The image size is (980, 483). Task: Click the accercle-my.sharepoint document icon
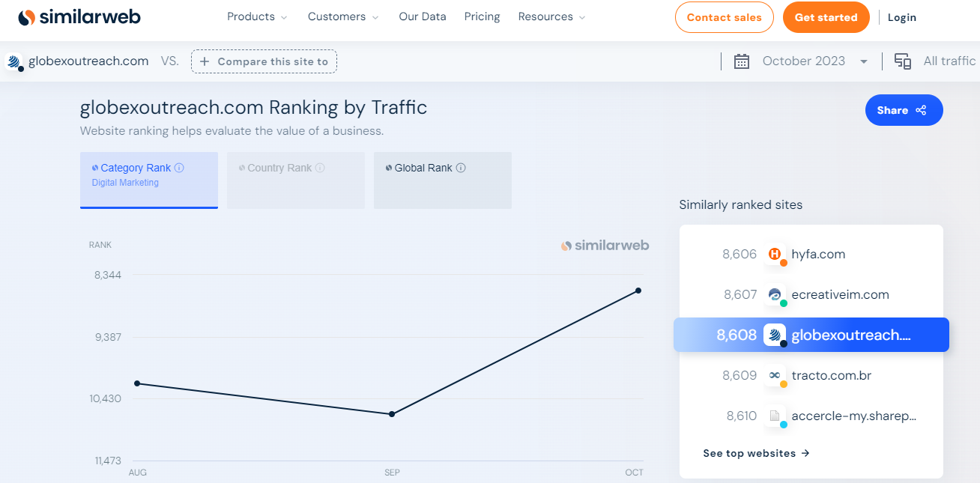(x=775, y=416)
